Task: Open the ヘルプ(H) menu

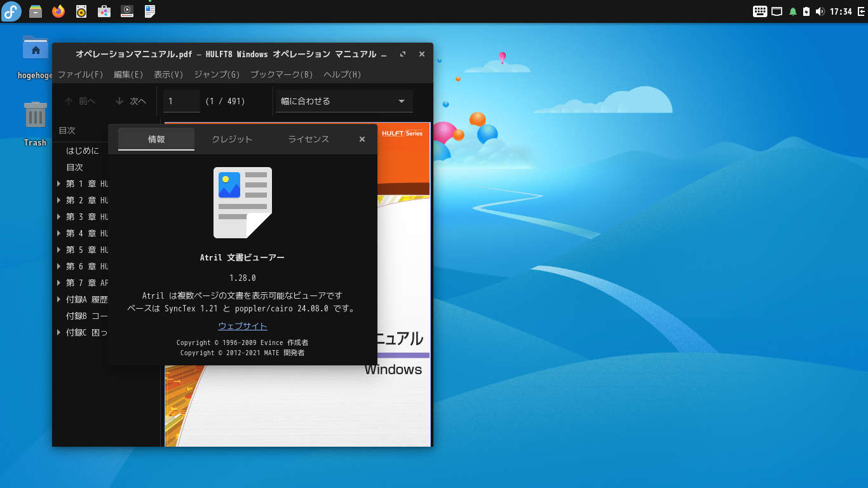Action: tap(342, 74)
